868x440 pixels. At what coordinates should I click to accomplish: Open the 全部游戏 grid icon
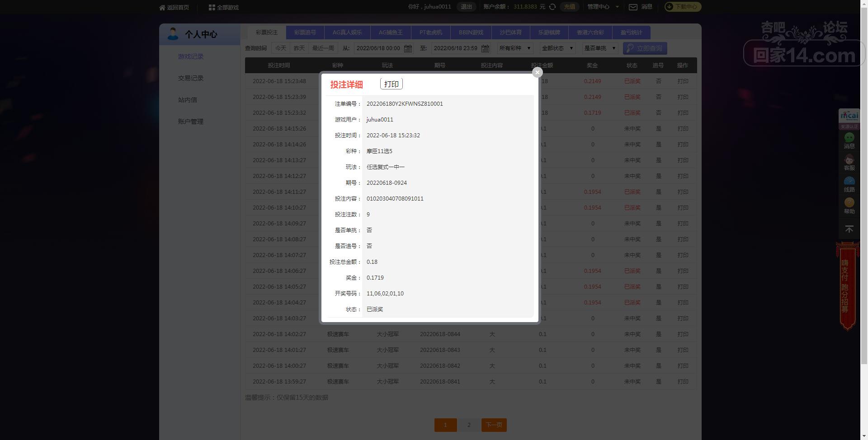coord(212,7)
